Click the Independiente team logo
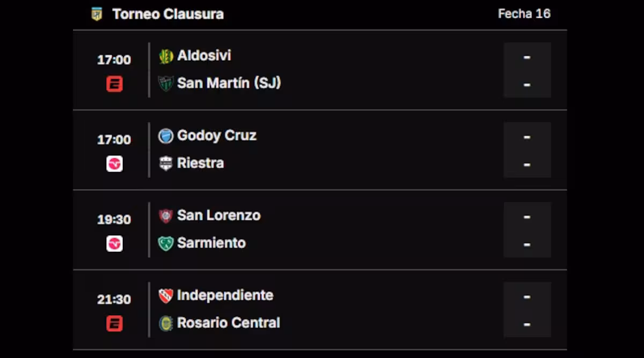The height and width of the screenshot is (358, 644). [x=165, y=295]
